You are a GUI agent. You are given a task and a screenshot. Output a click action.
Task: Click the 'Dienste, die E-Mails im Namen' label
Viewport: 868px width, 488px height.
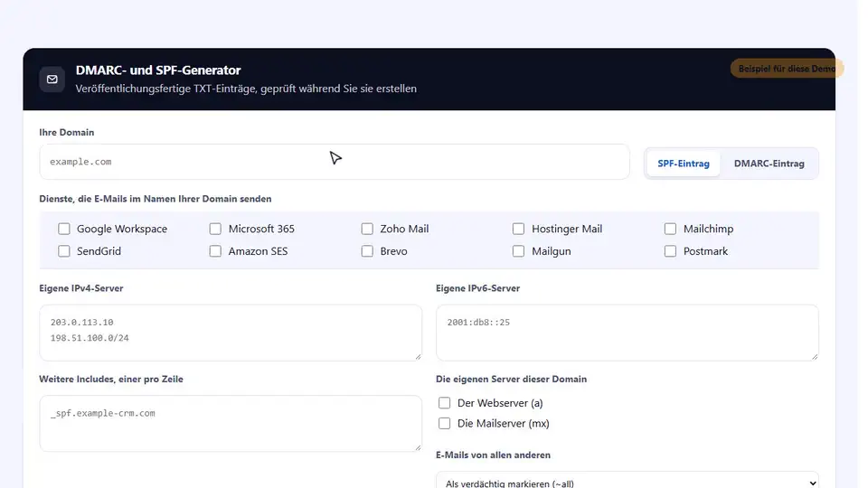[156, 199]
